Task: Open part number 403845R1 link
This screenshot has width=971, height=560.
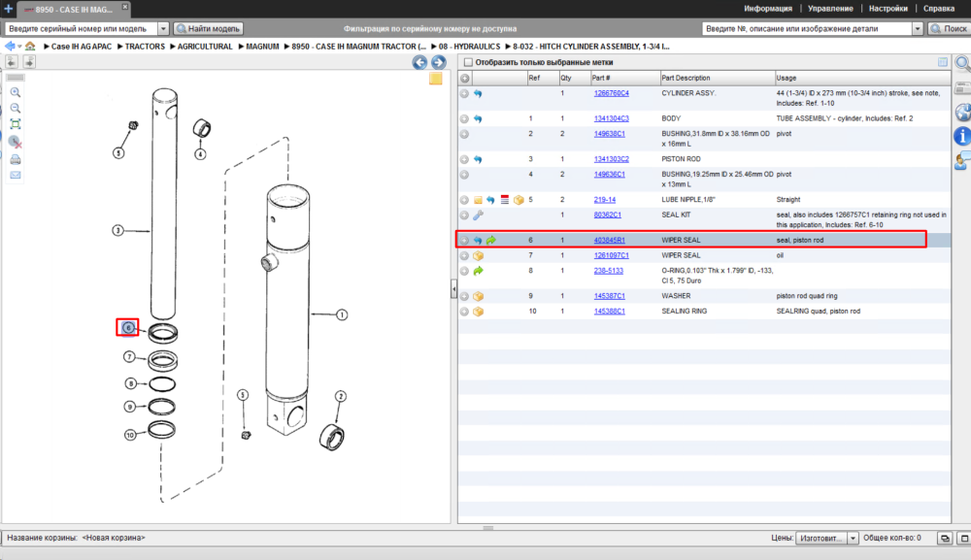Action: click(610, 240)
